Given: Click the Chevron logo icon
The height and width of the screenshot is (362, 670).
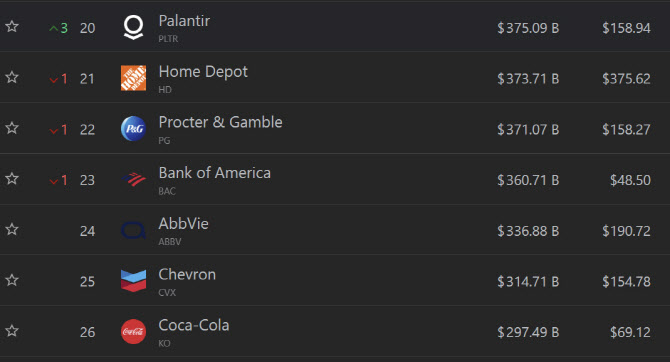Looking at the screenshot, I should click(133, 281).
